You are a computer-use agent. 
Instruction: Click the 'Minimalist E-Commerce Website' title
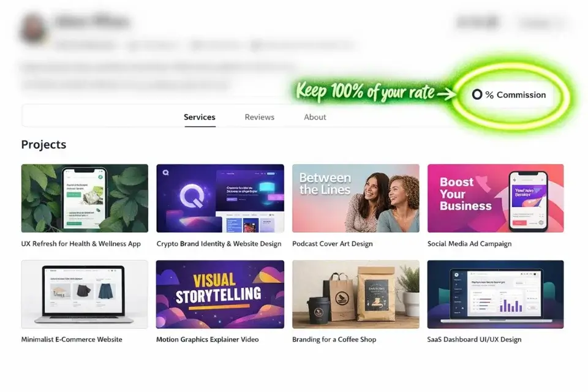(72, 339)
